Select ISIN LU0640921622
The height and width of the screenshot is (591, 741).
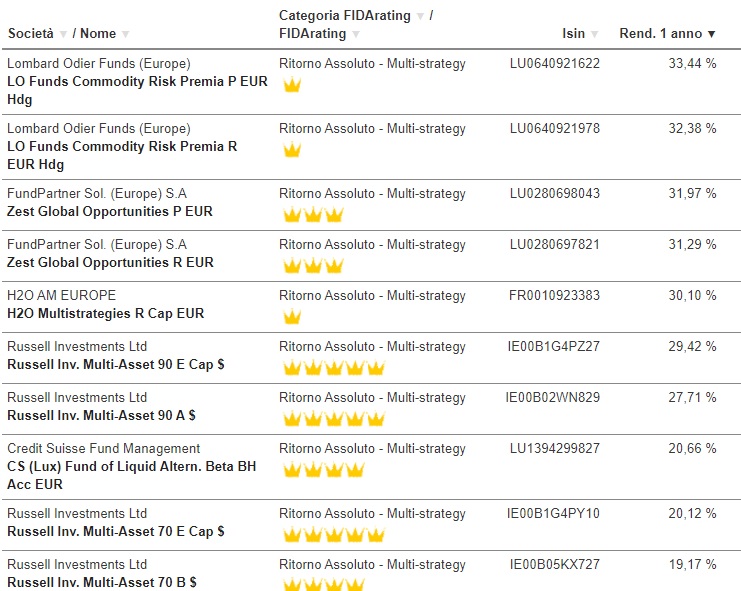tap(554, 63)
